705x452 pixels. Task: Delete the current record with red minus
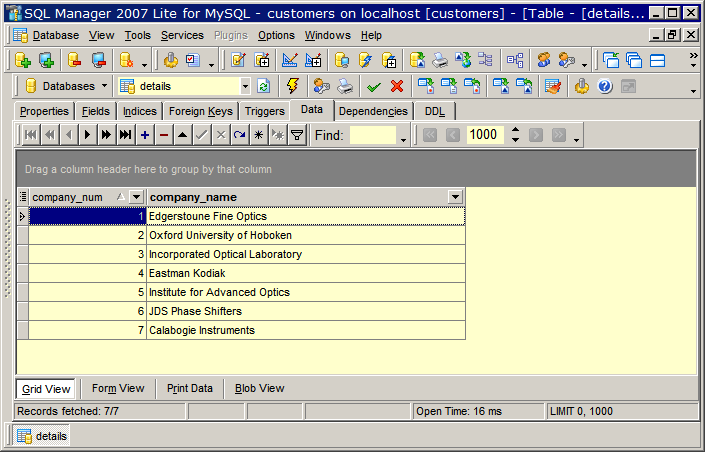pyautogui.click(x=164, y=134)
